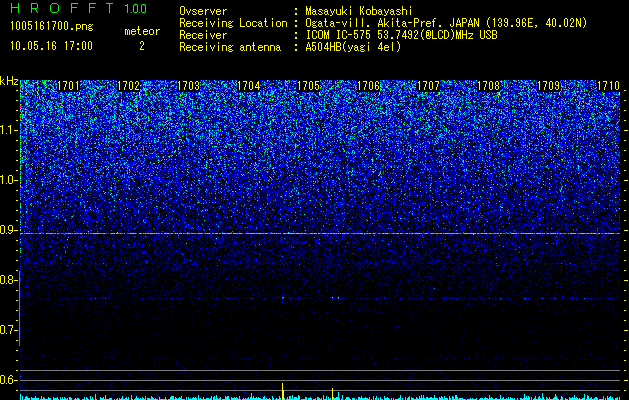Click the Ovserver field label
Image resolution: width=629 pixels, height=400 pixels.
(203, 11)
